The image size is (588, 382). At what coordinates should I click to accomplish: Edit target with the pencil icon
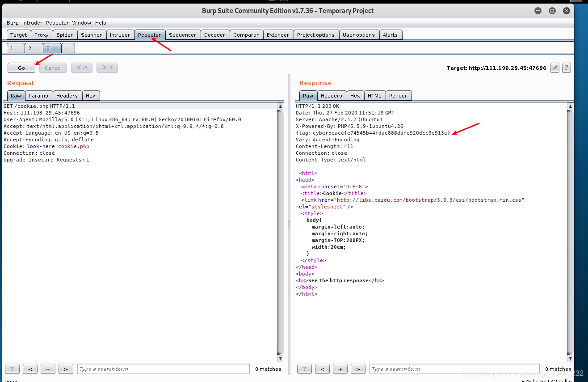[x=555, y=68]
